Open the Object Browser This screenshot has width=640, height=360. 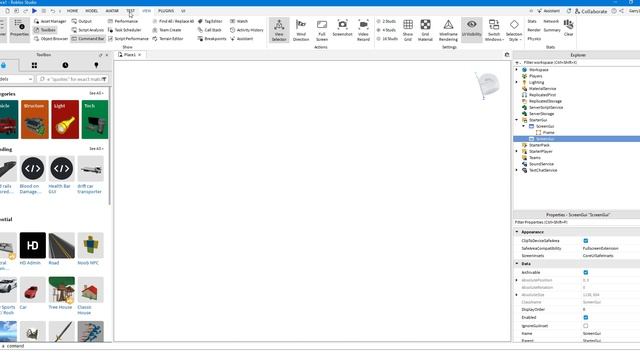[x=51, y=39]
